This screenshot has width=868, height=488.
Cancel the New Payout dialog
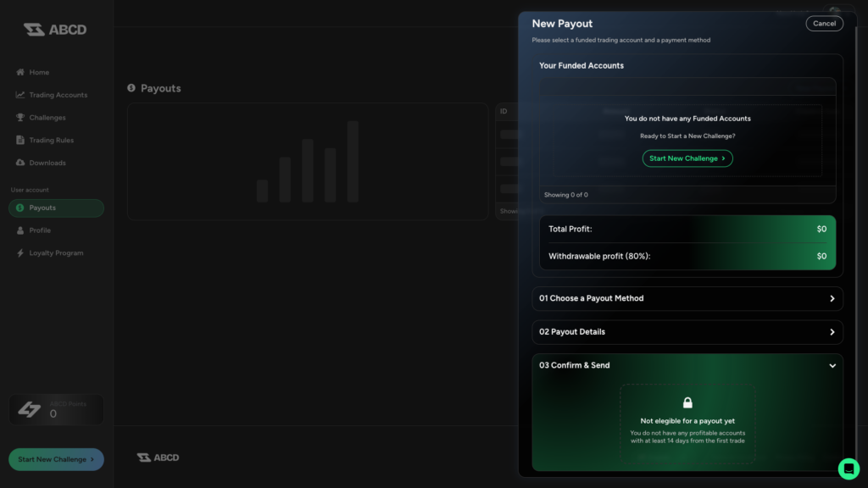point(824,24)
